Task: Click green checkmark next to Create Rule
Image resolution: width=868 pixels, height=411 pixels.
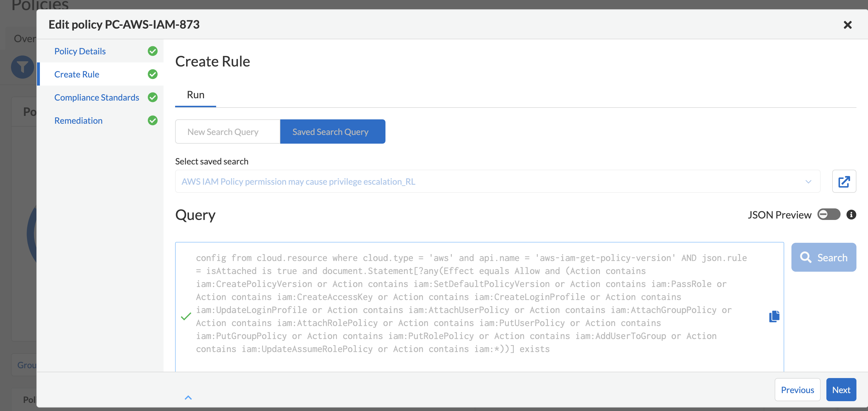Action: click(x=153, y=74)
